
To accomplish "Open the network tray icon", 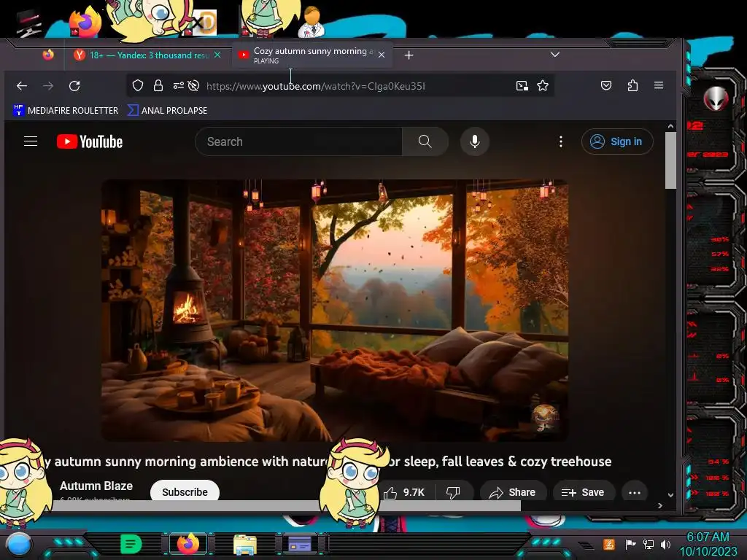I will [649, 544].
